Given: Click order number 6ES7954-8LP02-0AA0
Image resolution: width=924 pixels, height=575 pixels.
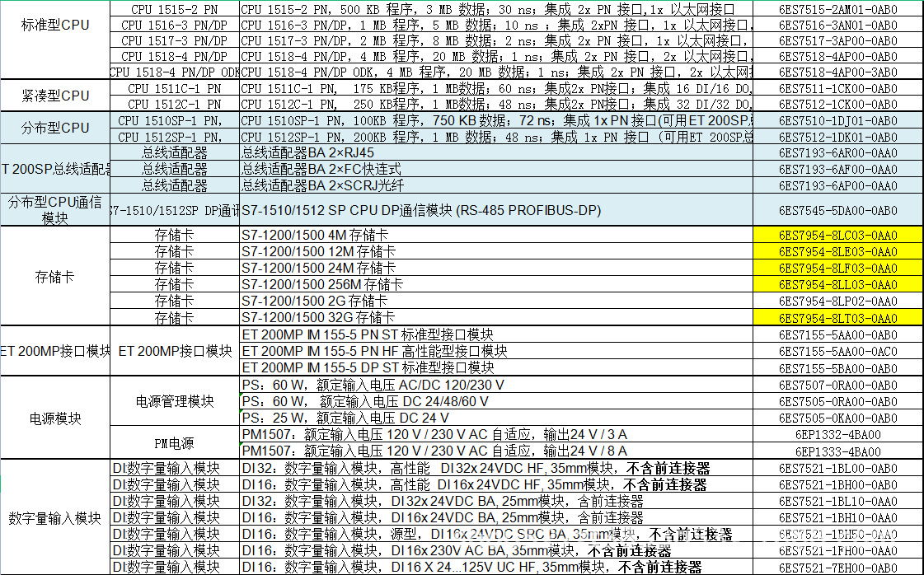Looking at the screenshot, I should tap(838, 301).
